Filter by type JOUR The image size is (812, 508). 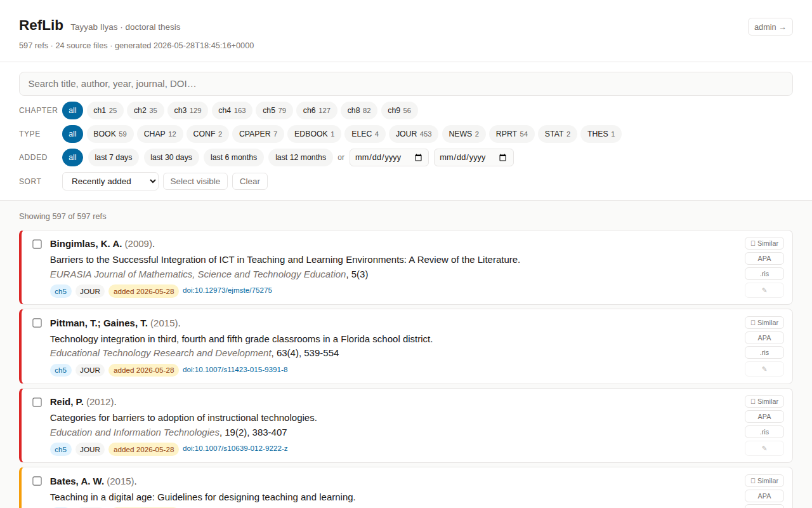(414, 134)
